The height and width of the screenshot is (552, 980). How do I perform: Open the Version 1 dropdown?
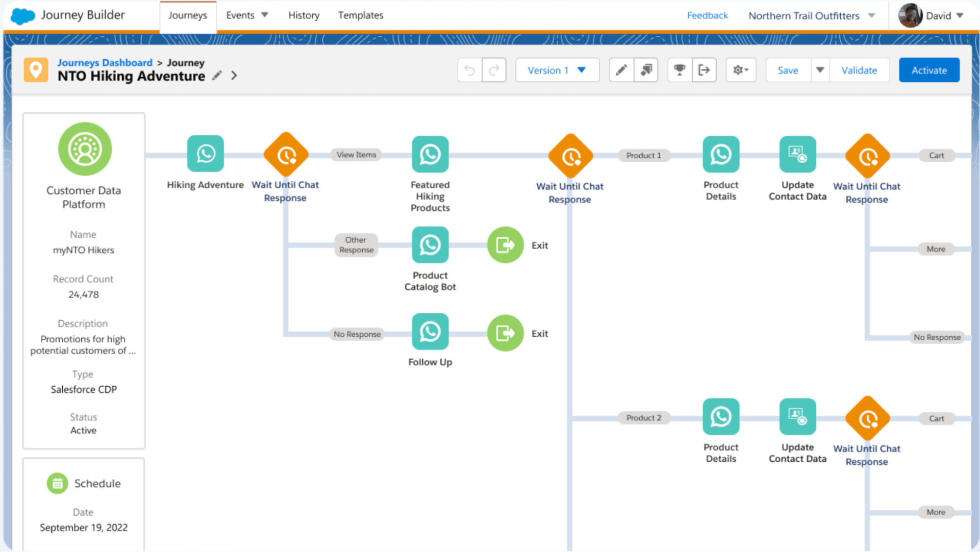557,70
